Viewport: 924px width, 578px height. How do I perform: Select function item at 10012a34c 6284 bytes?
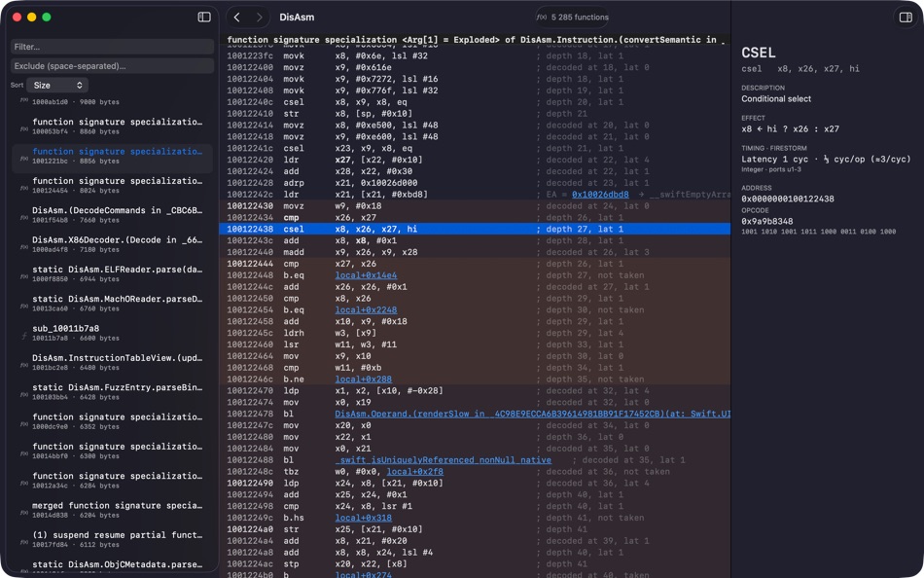pos(112,480)
